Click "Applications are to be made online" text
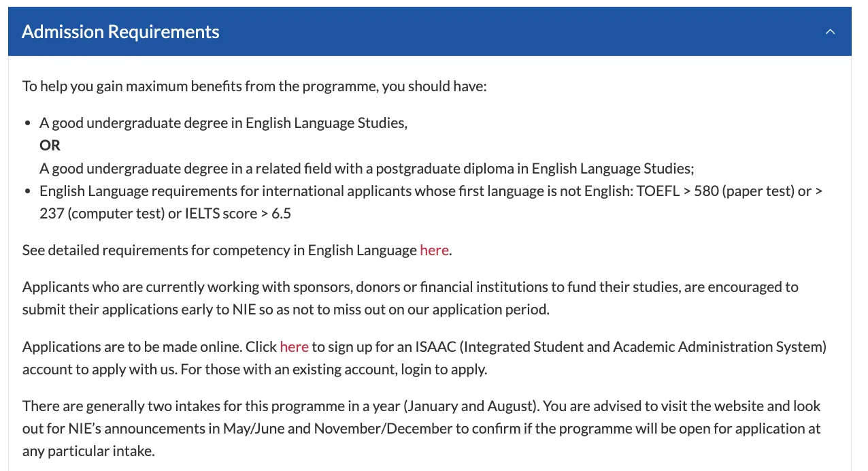The width and height of the screenshot is (868, 471). point(132,347)
